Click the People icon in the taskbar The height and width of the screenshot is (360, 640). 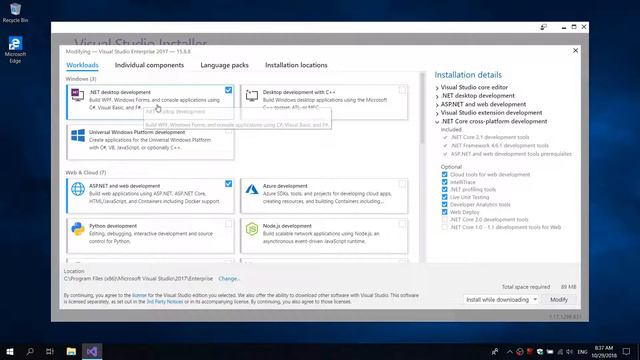(x=495, y=351)
